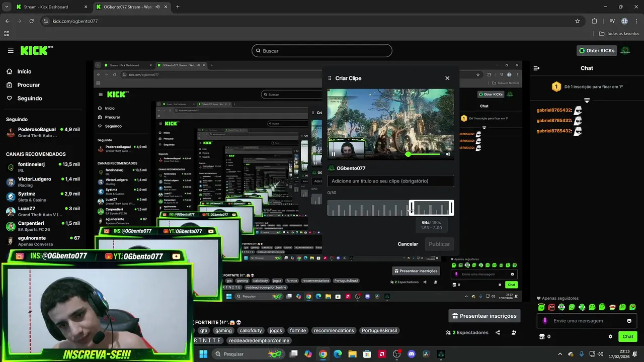
Task: Go back in browser history
Action: [7, 21]
